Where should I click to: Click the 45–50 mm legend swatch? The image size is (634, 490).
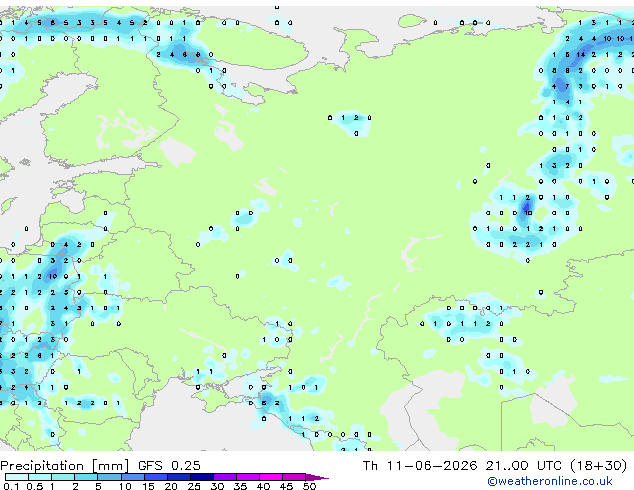click(x=294, y=477)
